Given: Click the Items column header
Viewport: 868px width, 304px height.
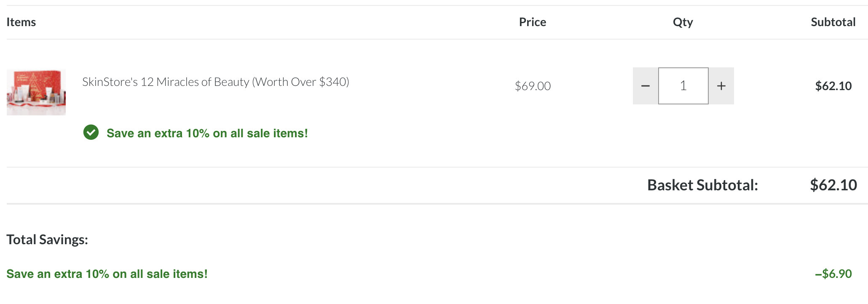Looking at the screenshot, I should click(21, 22).
